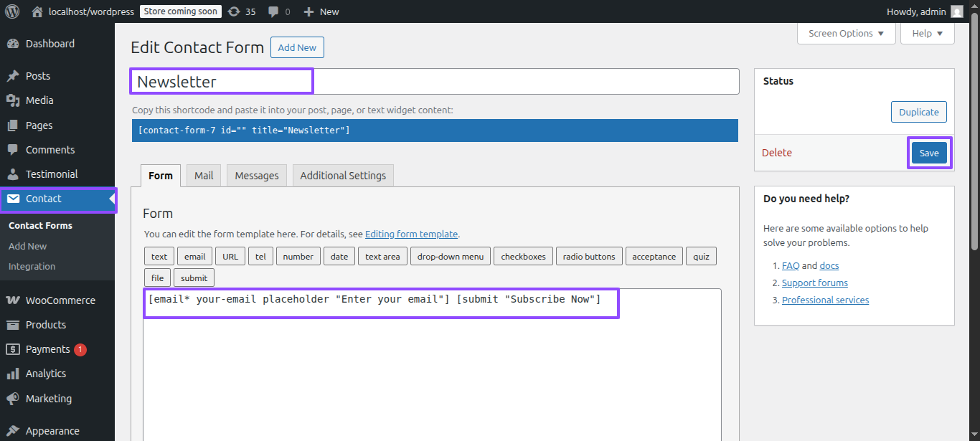Image resolution: width=980 pixels, height=441 pixels.
Task: Click the home icon for localhost/wordpress
Action: (37, 11)
